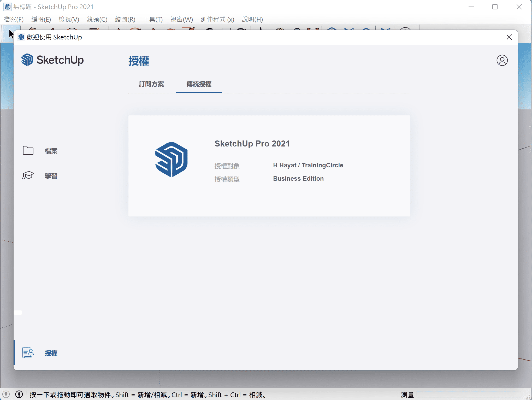Screen dimensions: 532x400
Task: Close the 歡迎使用 SketchUp dialog
Action: (x=509, y=37)
